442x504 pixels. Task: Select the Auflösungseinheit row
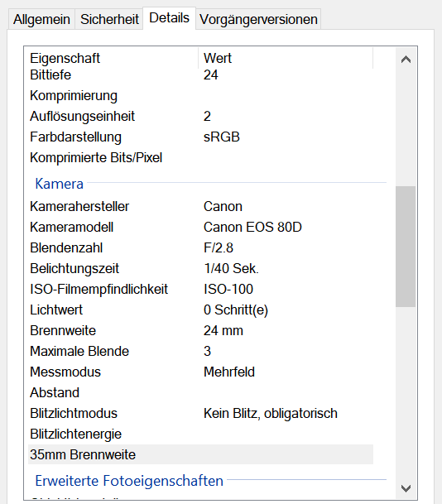[200, 116]
